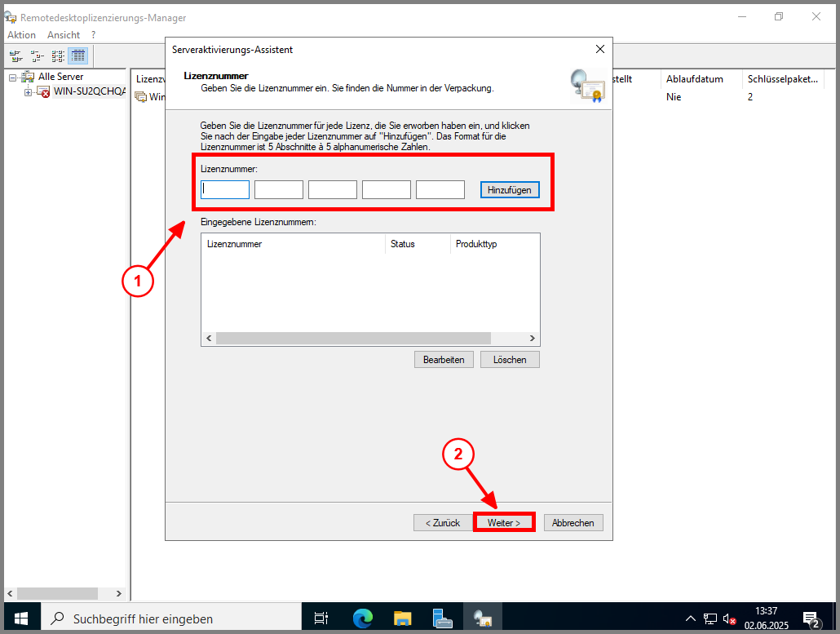Switch to small icons view in toolbar
Viewport: 840px width, 634px height.
(x=38, y=56)
